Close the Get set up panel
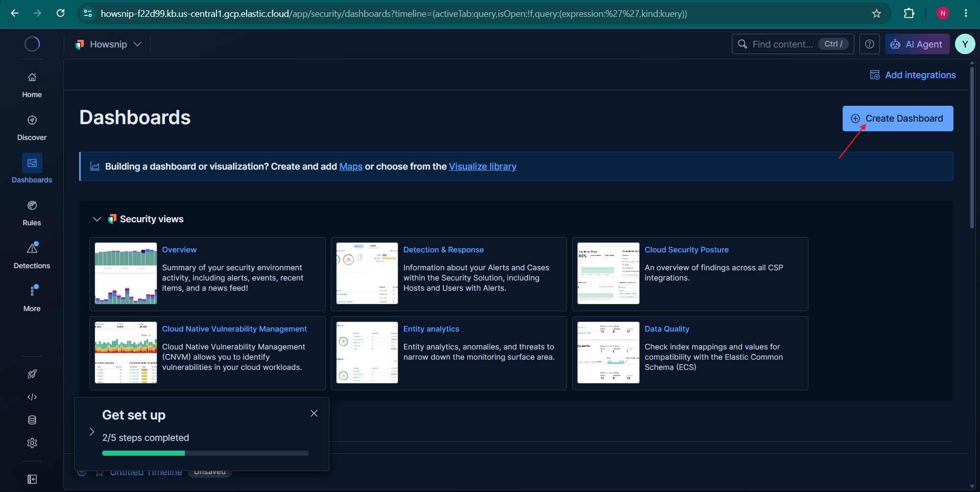Viewport: 980px width, 492px height. point(314,413)
